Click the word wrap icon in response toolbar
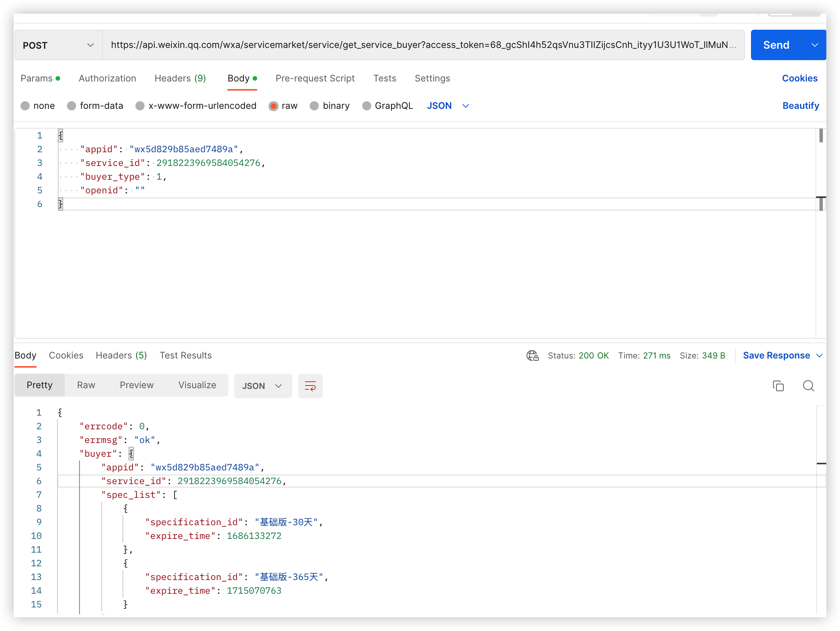 310,386
